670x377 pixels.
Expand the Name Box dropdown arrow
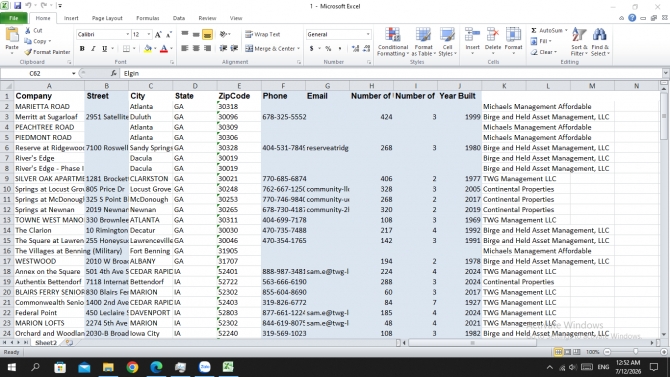click(73, 74)
